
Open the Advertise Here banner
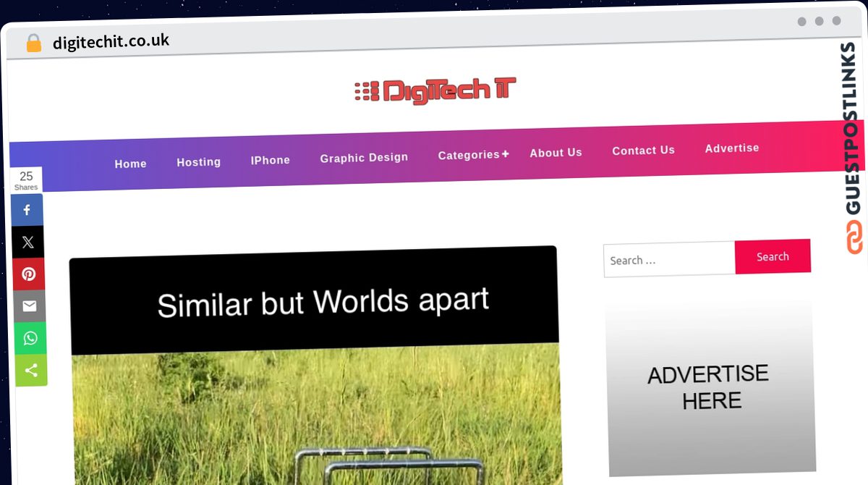[x=711, y=386]
